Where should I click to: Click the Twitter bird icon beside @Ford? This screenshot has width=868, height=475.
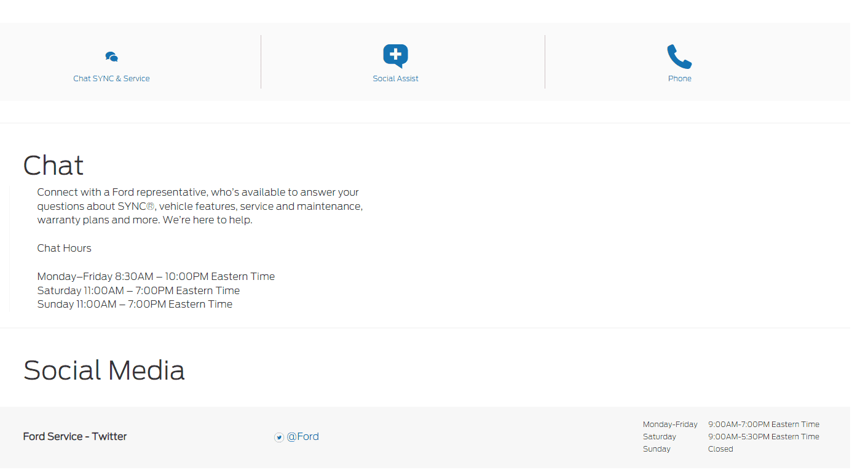click(279, 437)
